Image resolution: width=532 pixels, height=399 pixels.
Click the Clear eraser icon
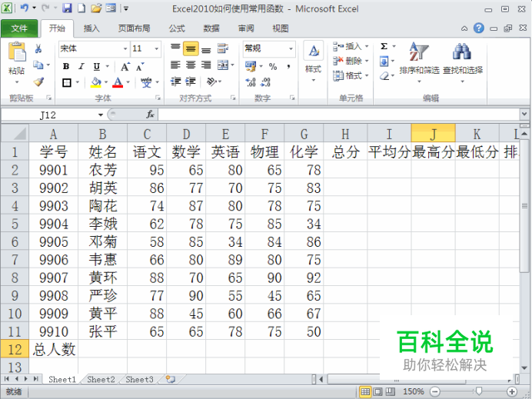(384, 76)
